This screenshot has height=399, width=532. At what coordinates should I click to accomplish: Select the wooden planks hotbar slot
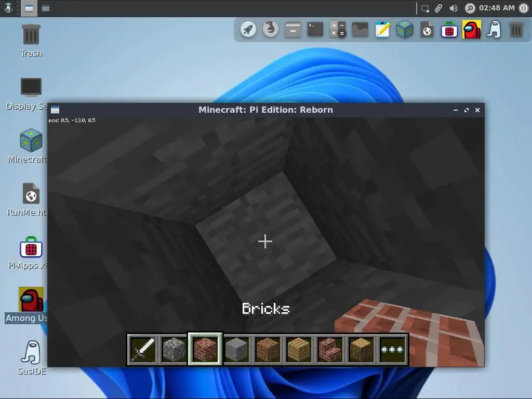(299, 349)
